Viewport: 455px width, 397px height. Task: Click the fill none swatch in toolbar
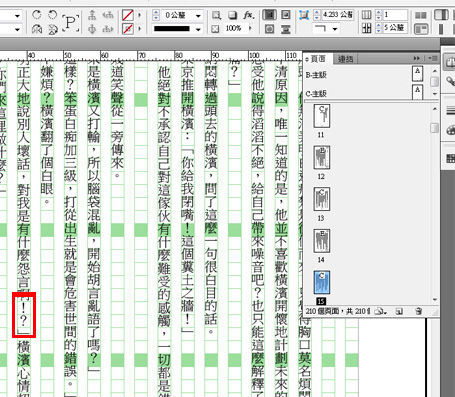(128, 15)
